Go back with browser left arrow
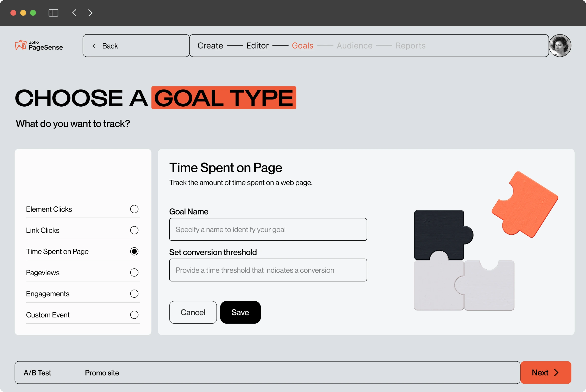 [x=74, y=13]
